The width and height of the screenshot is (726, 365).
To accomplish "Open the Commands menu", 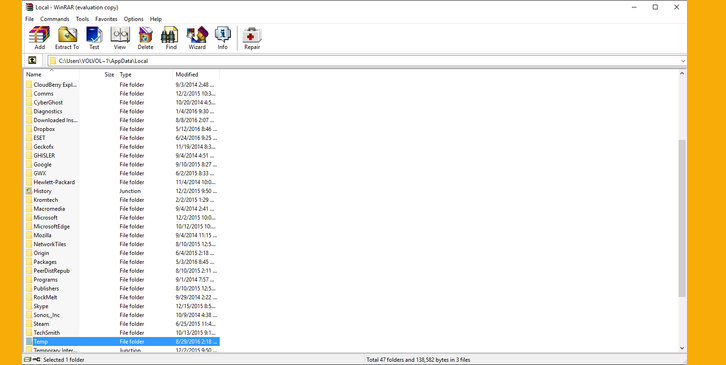I will pyautogui.click(x=55, y=19).
